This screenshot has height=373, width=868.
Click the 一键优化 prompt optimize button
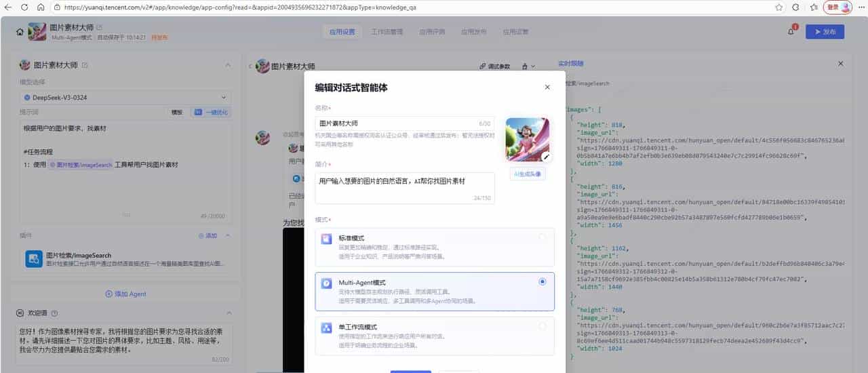(211, 112)
